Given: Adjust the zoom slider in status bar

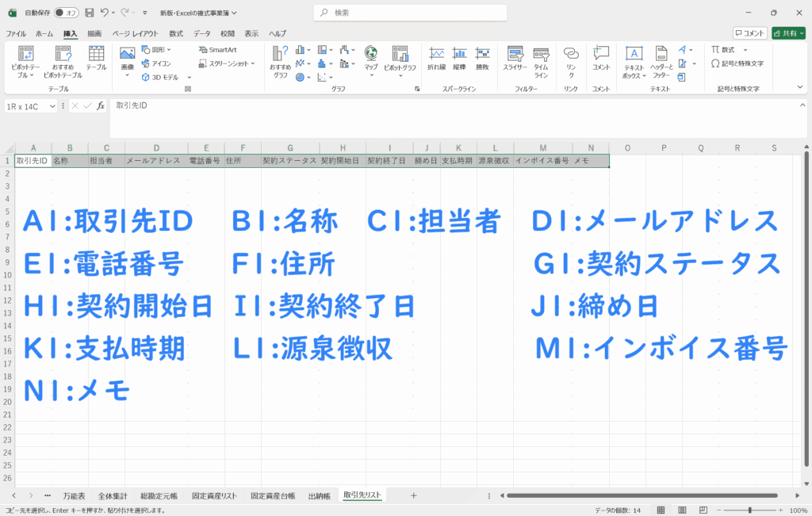Looking at the screenshot, I should 749,510.
